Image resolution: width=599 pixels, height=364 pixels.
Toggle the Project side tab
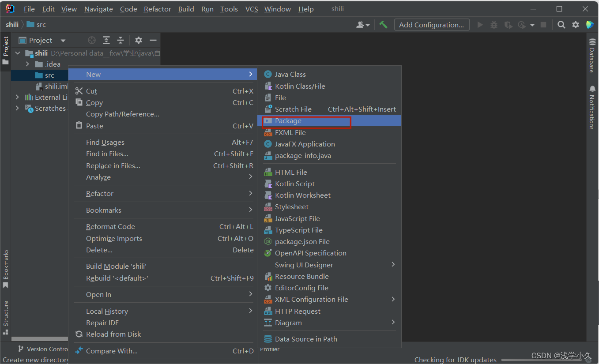[x=5, y=50]
